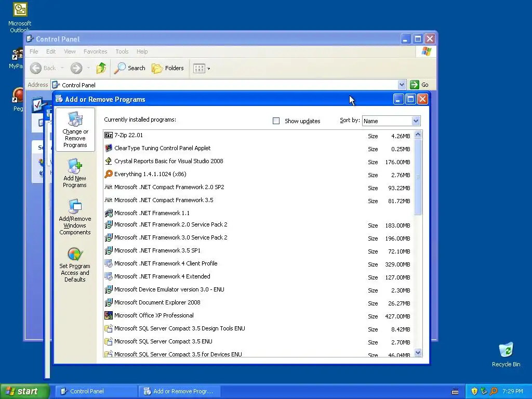The width and height of the screenshot is (532, 399).
Task: Click the Everything search tray icon
Action: [x=494, y=391]
